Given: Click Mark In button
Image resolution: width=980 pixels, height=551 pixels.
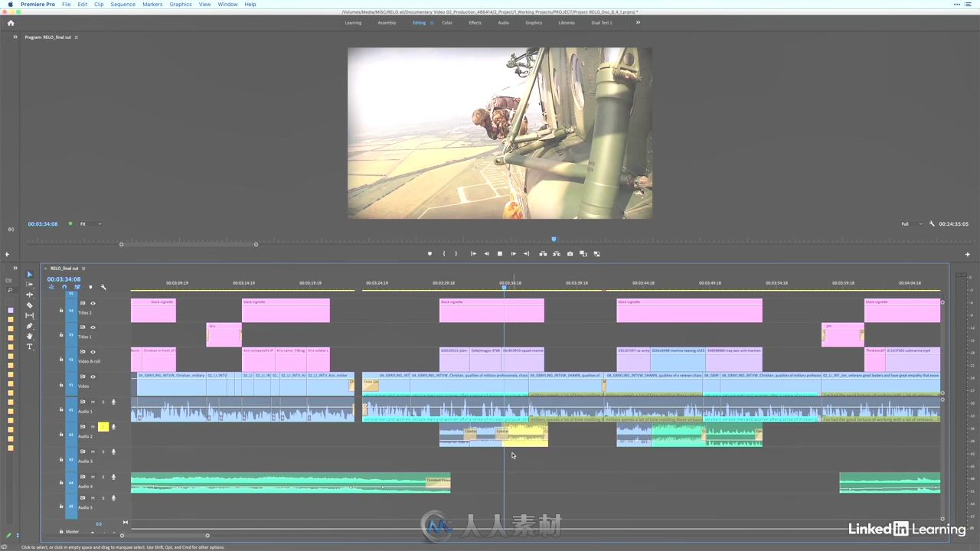Looking at the screenshot, I should click(x=443, y=253).
